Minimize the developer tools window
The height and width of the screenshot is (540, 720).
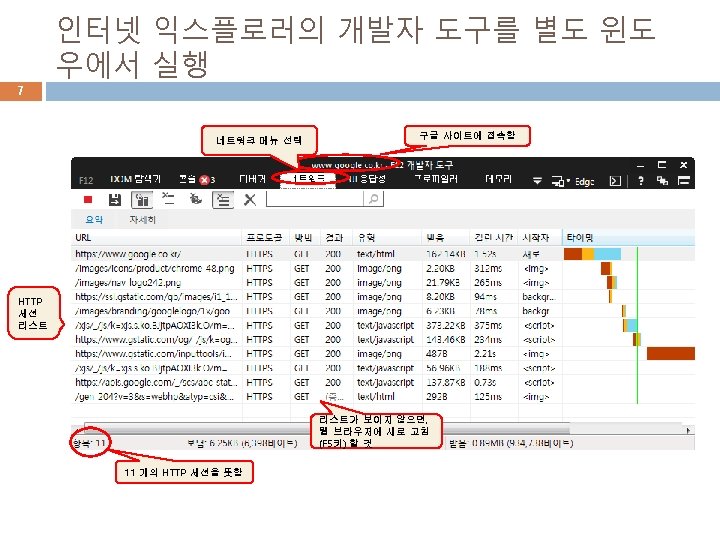pos(641,165)
